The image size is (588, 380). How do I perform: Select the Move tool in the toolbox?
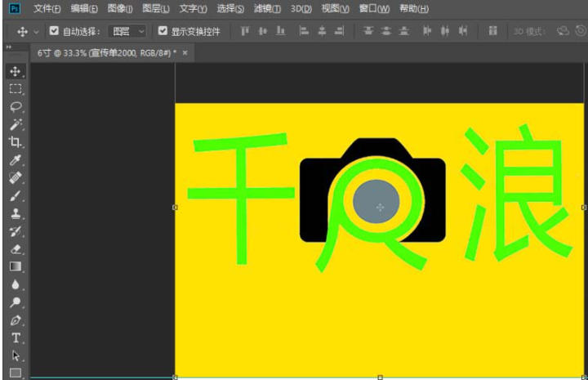coord(15,72)
